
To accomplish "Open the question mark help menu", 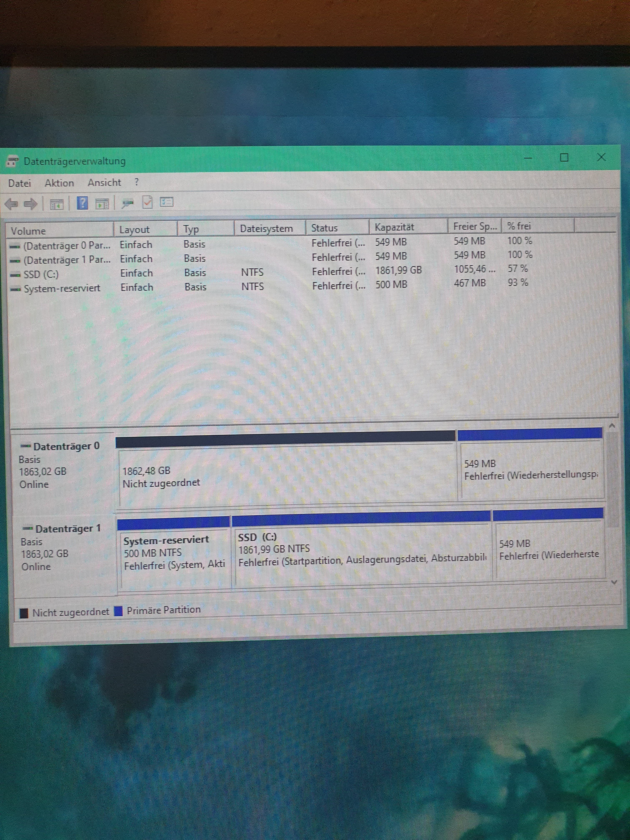I will pos(137,182).
